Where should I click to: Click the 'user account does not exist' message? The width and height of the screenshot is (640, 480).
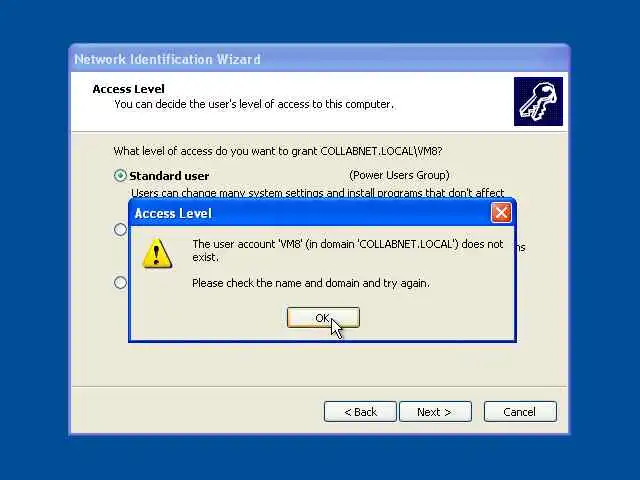tap(348, 250)
